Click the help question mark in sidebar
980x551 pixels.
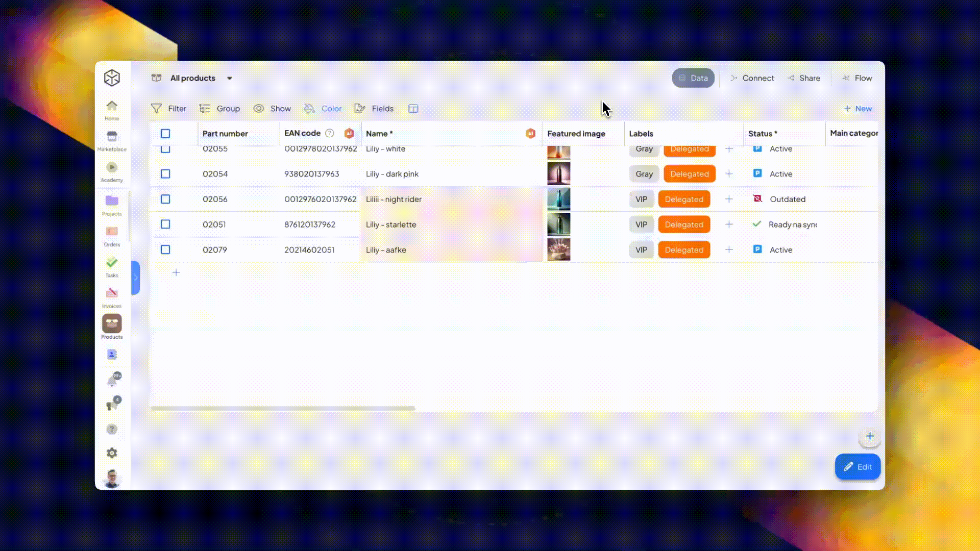pyautogui.click(x=112, y=429)
